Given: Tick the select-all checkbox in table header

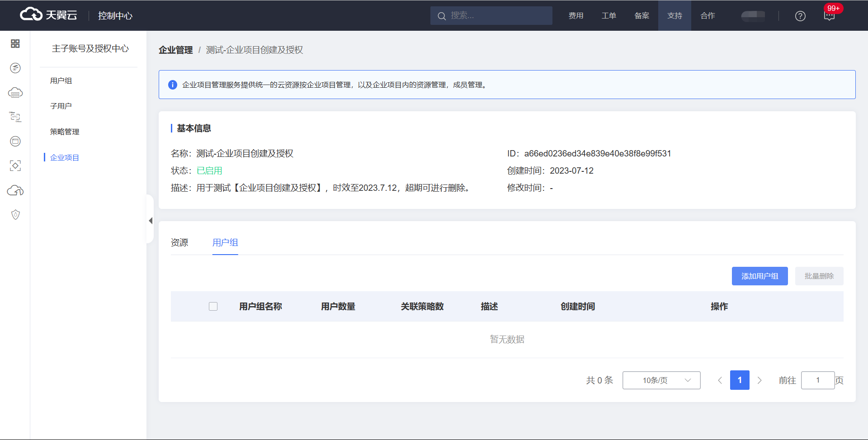Looking at the screenshot, I should pyautogui.click(x=213, y=307).
